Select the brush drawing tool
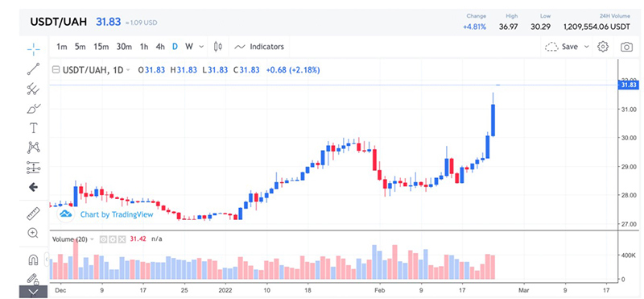The height and width of the screenshot is (299, 644). 33,109
